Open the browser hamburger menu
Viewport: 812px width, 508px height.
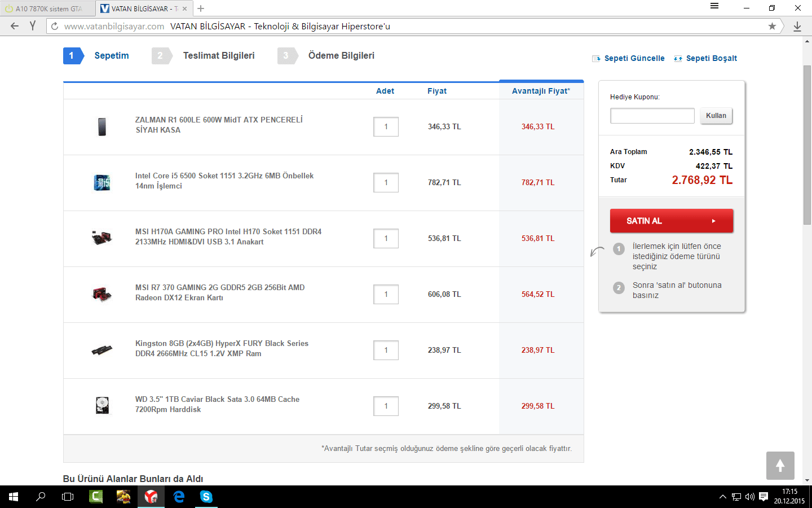coord(714,6)
